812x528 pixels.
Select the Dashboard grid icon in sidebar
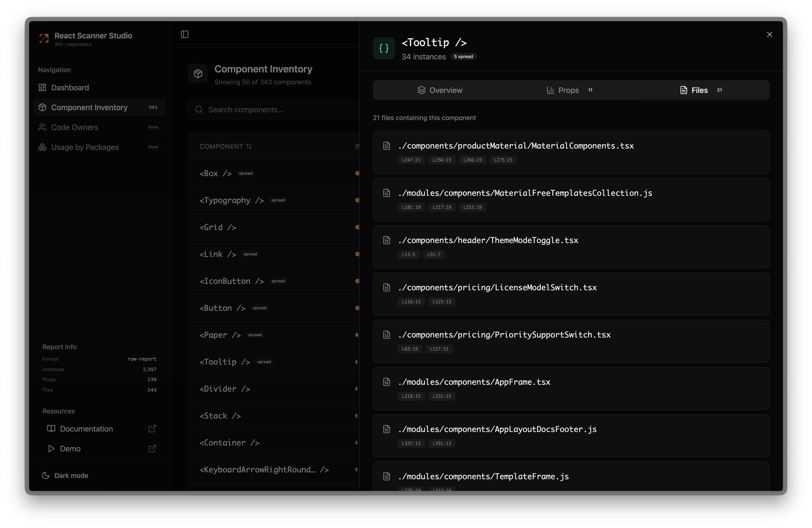click(42, 87)
